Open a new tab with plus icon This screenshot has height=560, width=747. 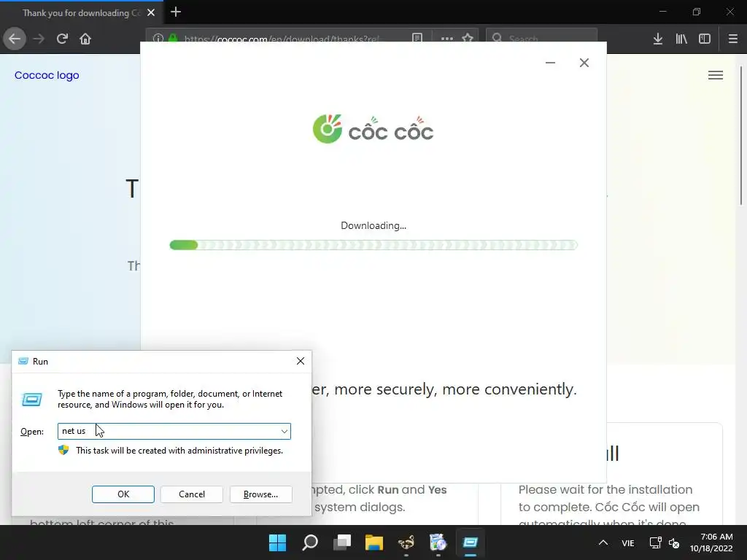(176, 12)
